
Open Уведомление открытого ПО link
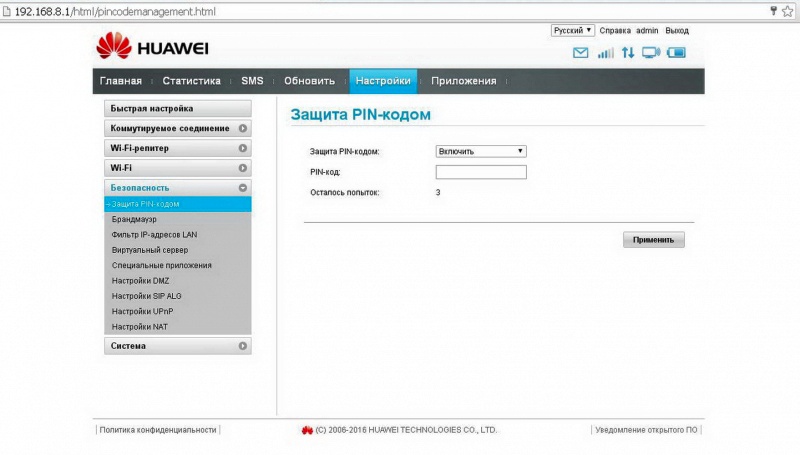646,430
